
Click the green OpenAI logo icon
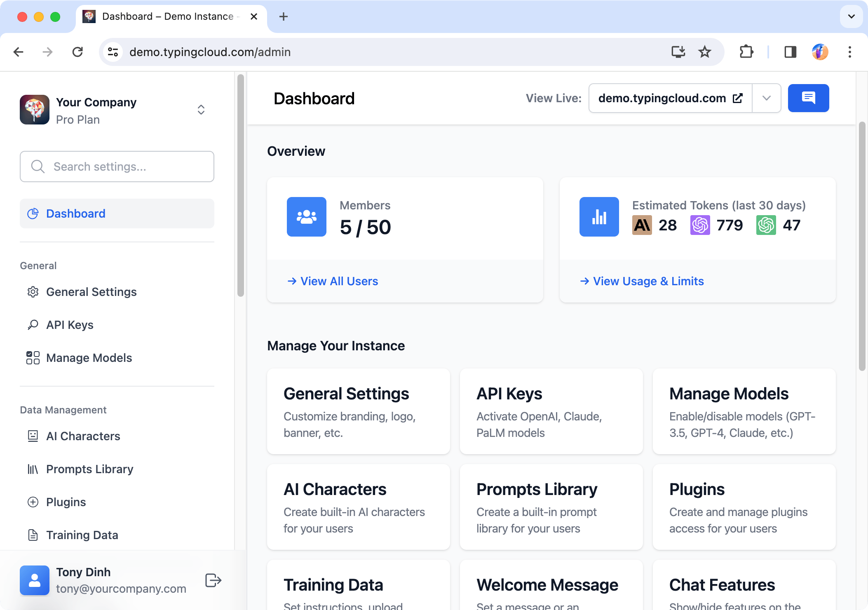click(x=766, y=225)
